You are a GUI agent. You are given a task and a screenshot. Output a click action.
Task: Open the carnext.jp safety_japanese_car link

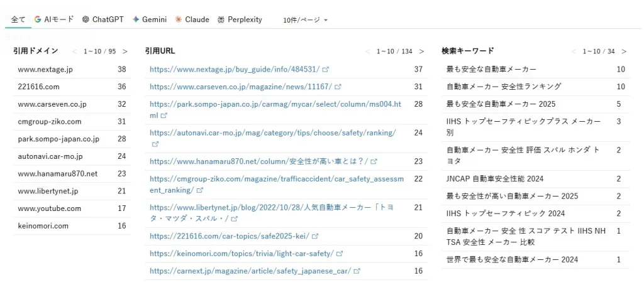tap(250, 271)
